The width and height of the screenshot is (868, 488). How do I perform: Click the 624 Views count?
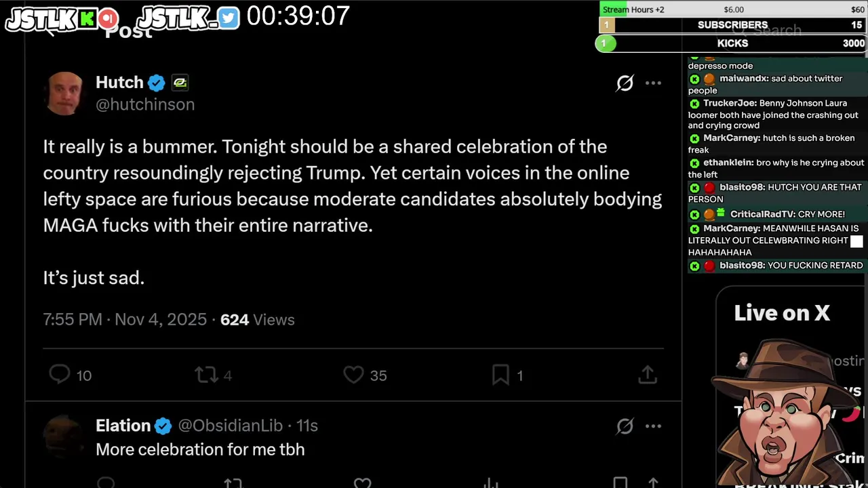pyautogui.click(x=257, y=320)
